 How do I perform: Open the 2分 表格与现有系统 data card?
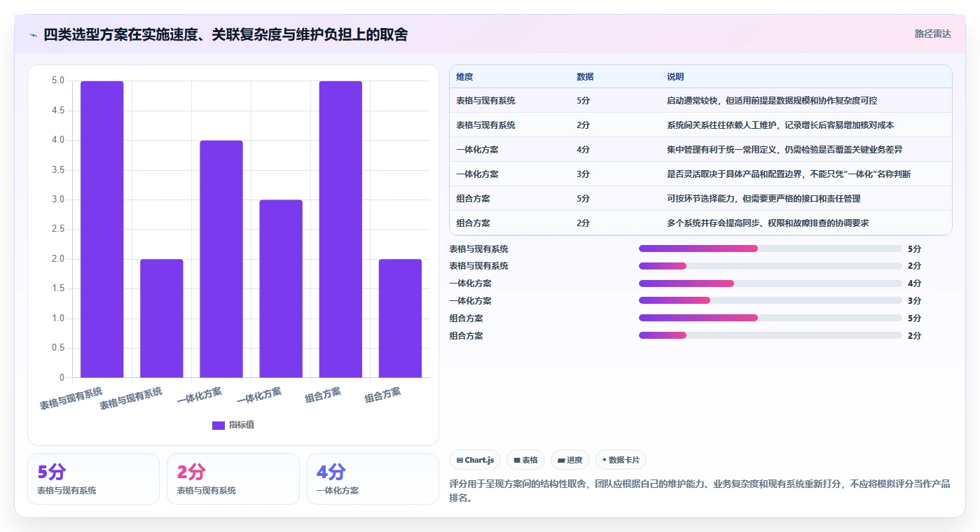click(233, 479)
